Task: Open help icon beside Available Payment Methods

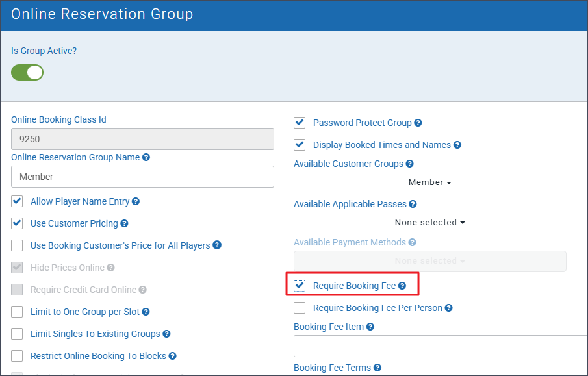Action: [x=412, y=242]
